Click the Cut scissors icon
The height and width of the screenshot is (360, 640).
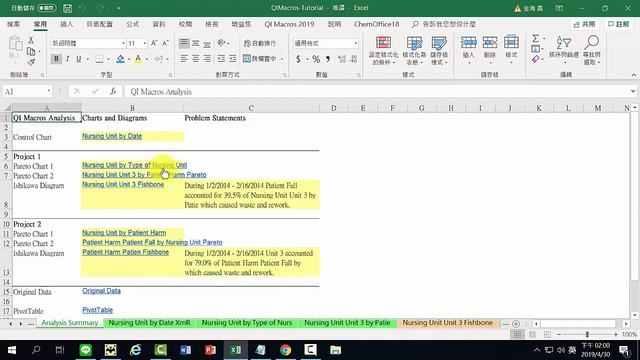pyautogui.click(x=31, y=40)
